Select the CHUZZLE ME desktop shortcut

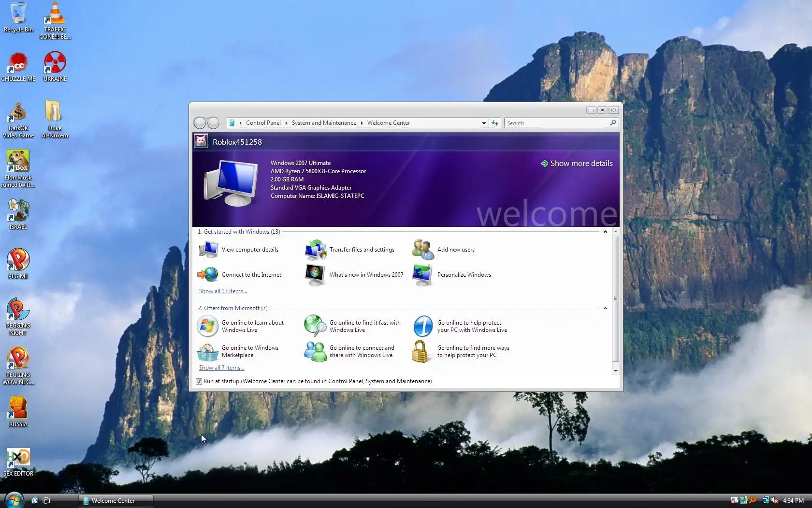(18, 67)
